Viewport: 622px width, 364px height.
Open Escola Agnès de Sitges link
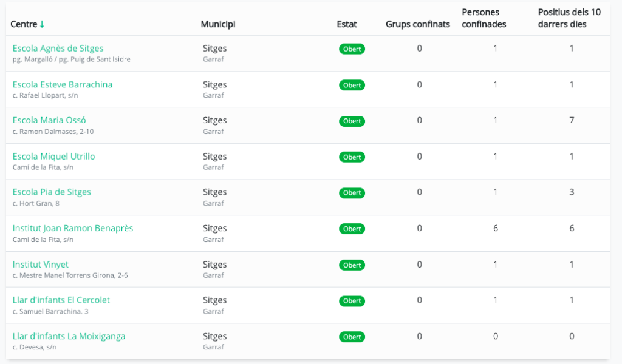58,49
